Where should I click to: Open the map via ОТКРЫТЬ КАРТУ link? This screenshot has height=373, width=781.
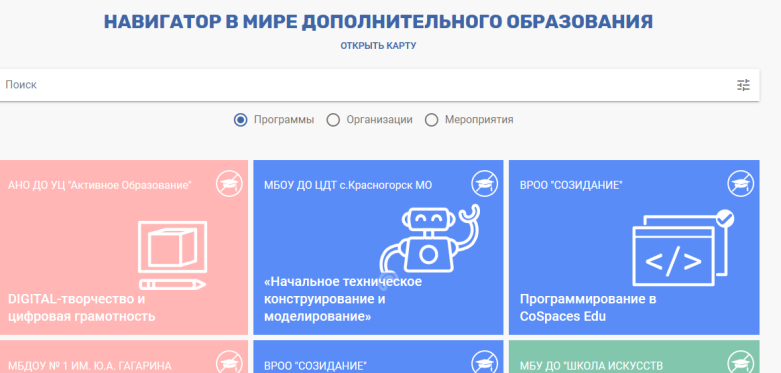(378, 46)
